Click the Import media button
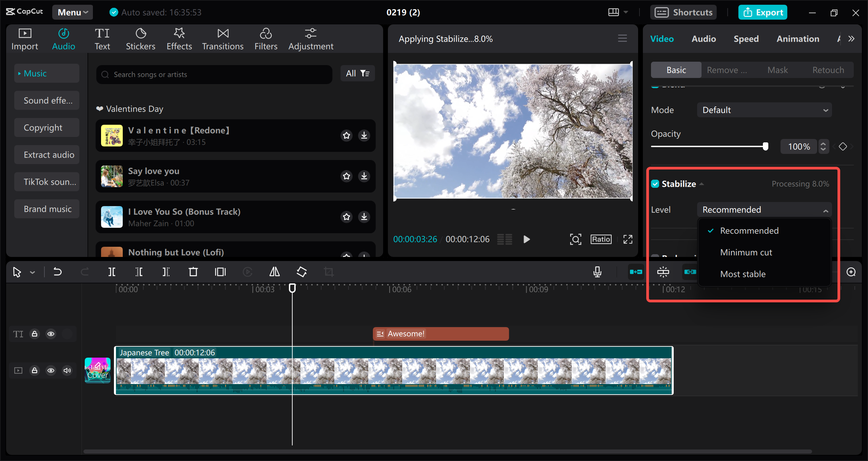The height and width of the screenshot is (461, 868). click(25, 38)
